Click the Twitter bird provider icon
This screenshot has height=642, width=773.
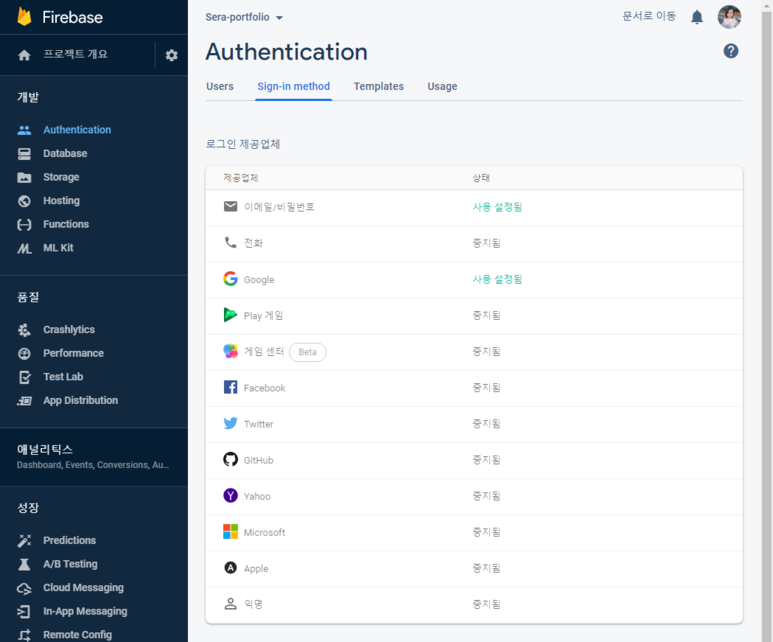click(230, 423)
